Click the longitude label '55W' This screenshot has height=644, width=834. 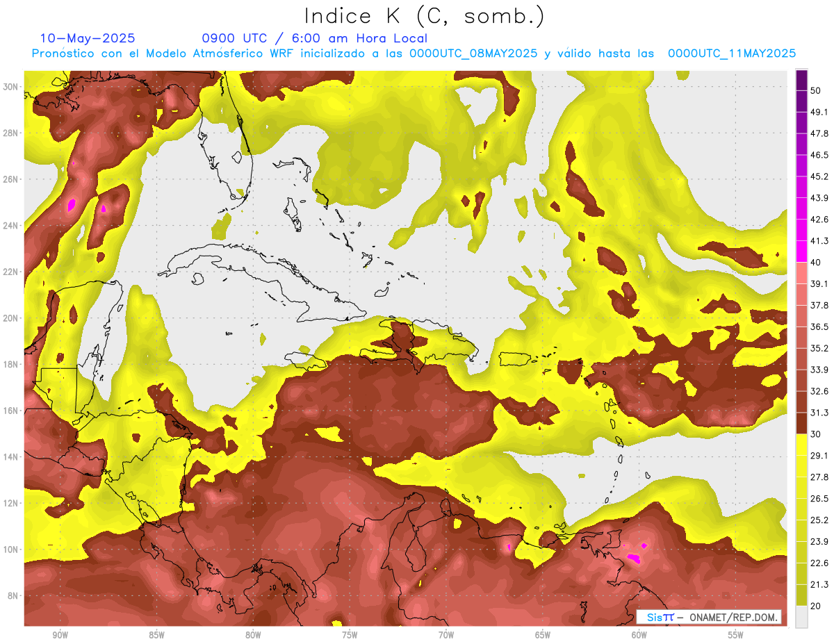[736, 636]
